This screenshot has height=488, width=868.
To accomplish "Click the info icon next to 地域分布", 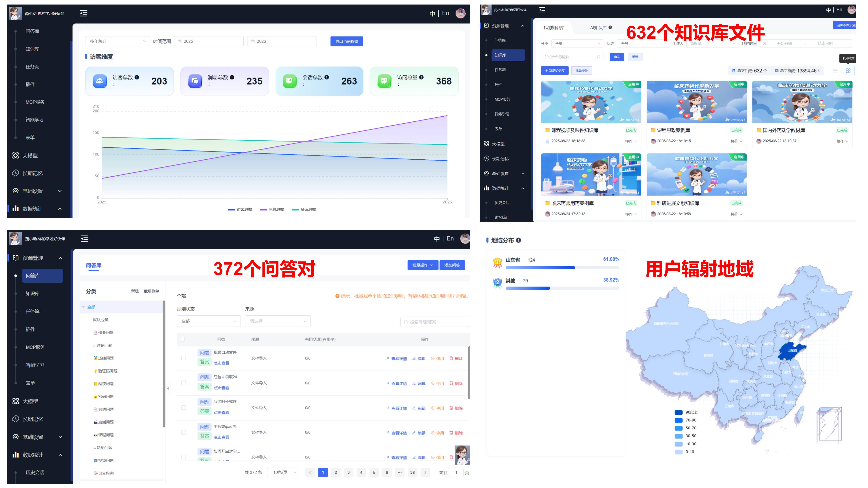I will coord(519,240).
